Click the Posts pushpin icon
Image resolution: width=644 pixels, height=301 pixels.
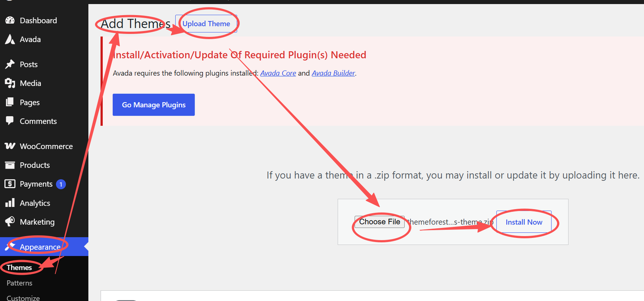[10, 64]
